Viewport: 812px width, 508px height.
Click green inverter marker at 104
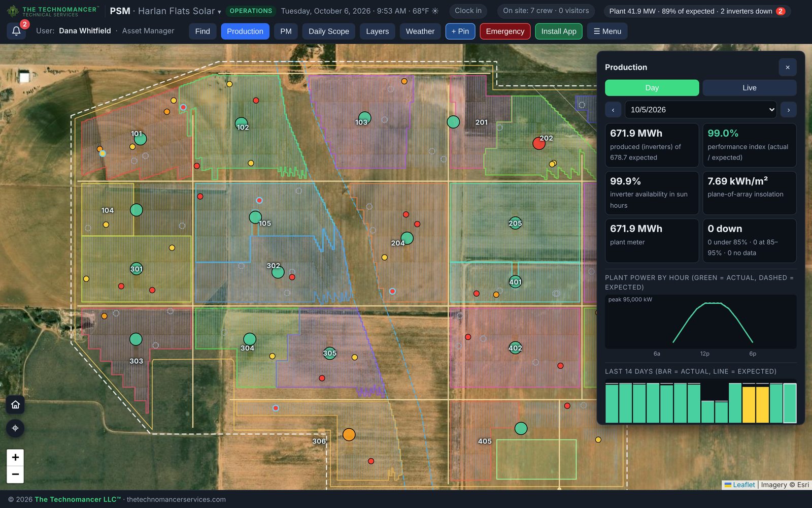136,210
